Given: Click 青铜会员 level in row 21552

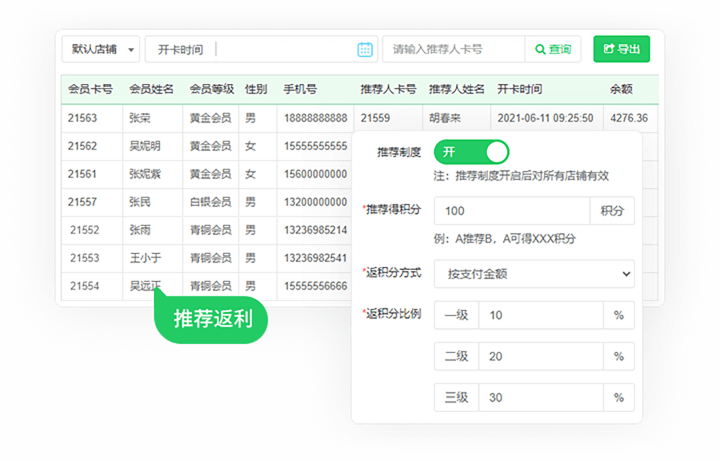Looking at the screenshot, I should [210, 230].
